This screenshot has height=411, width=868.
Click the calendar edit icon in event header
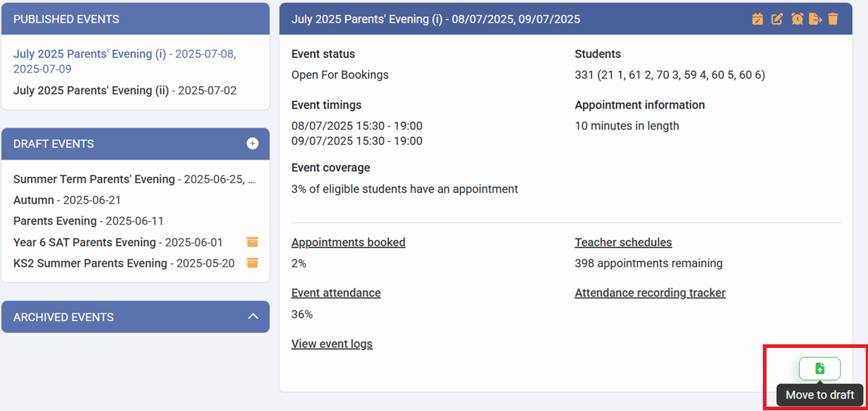coord(758,19)
